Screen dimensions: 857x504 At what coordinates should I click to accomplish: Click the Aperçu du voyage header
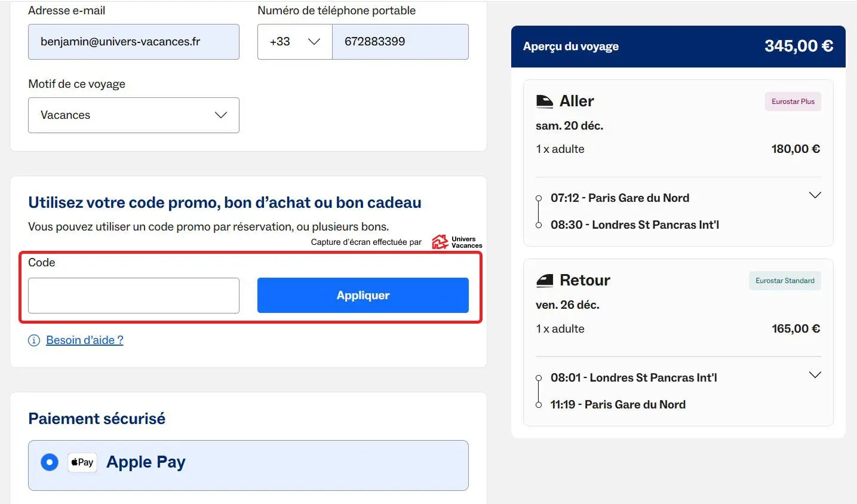(x=571, y=47)
